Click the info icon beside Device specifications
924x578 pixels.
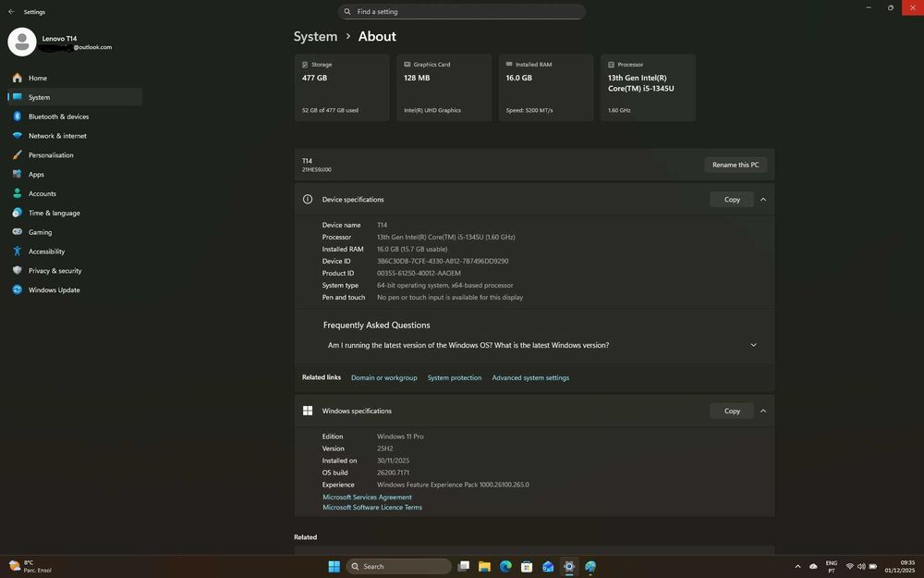(308, 200)
